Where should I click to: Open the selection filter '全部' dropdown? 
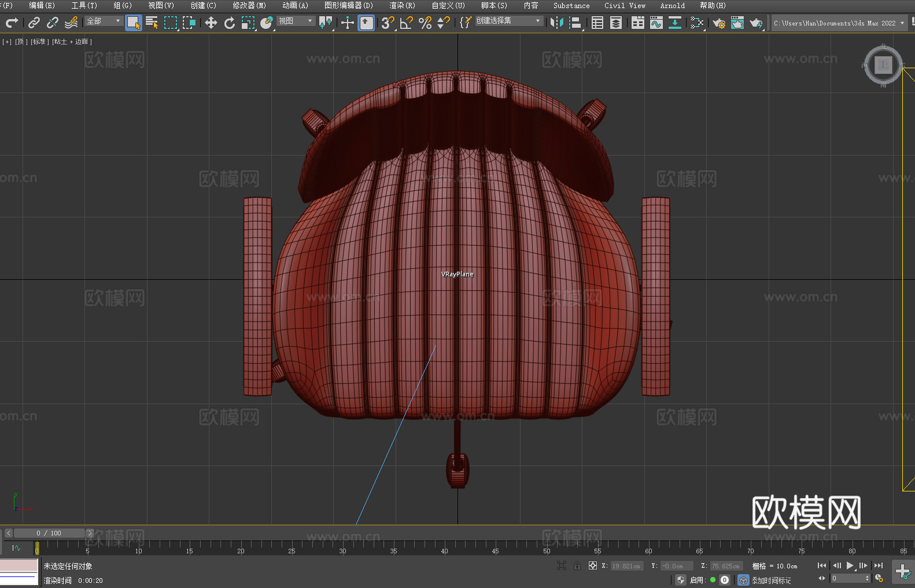(x=104, y=21)
